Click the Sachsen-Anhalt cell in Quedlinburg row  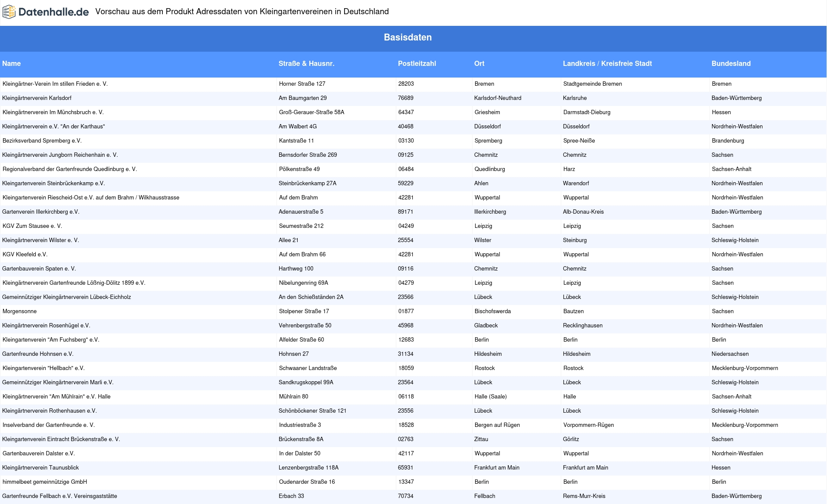click(x=732, y=169)
